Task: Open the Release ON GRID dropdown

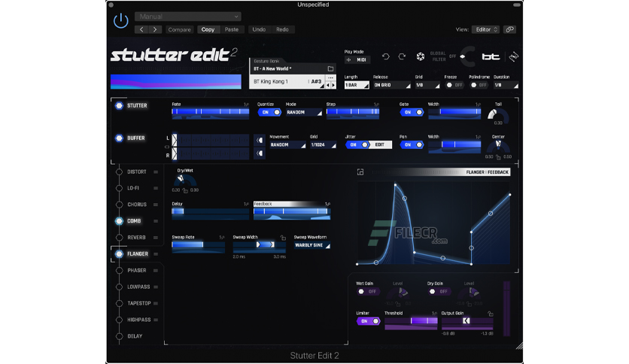Action: pos(391,85)
